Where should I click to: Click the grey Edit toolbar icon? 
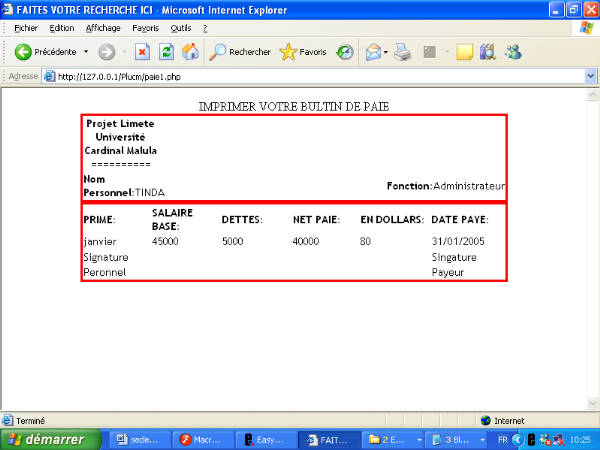[x=430, y=52]
